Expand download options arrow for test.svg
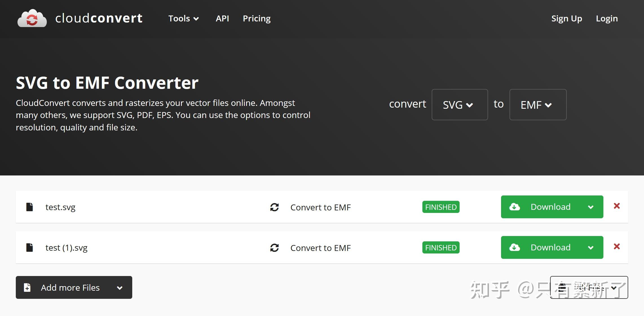644x316 pixels. [591, 207]
